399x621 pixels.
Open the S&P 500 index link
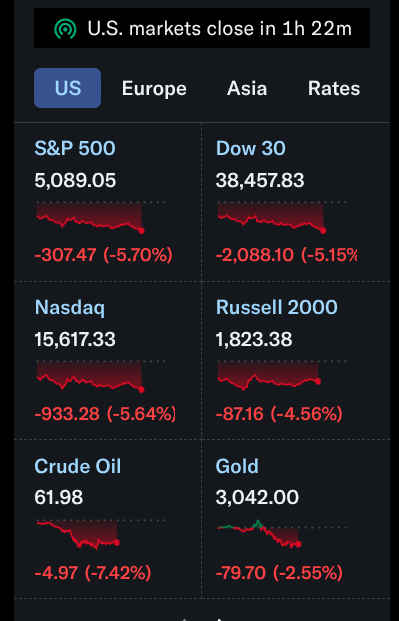coord(75,148)
